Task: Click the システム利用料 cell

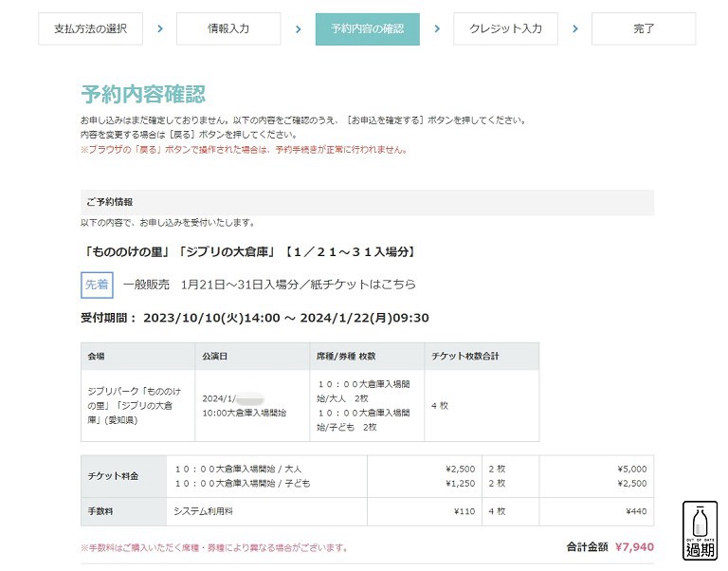Action: [266, 511]
